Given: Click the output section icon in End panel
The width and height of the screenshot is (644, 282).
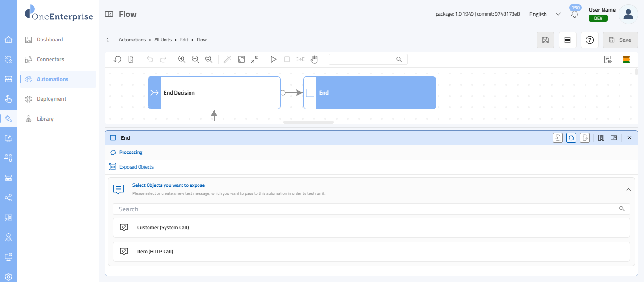Looking at the screenshot, I should coord(585,138).
